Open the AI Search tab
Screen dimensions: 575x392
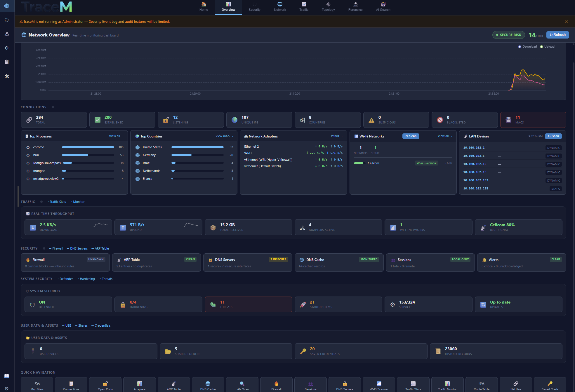click(x=383, y=7)
